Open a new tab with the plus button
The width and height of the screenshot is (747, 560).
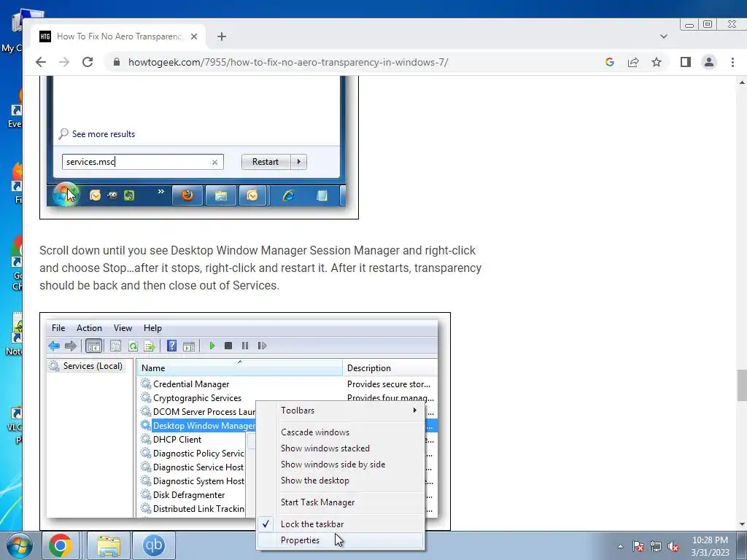click(222, 36)
